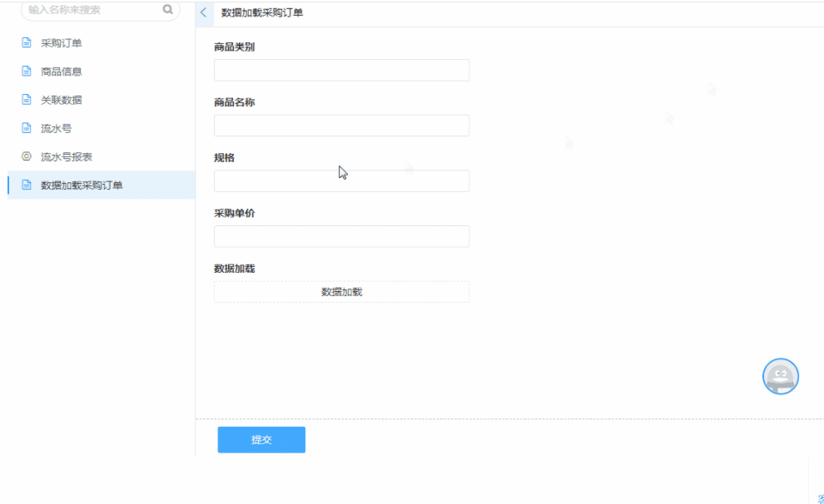Click the 关联数据 document icon
The height and width of the screenshot is (504, 824).
[x=27, y=100]
